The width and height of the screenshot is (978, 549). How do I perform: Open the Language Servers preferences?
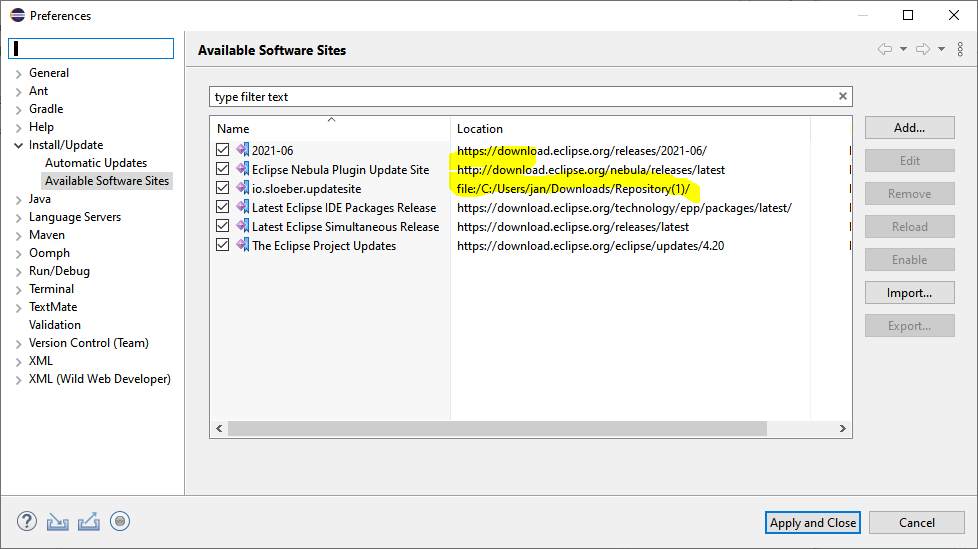tap(75, 217)
